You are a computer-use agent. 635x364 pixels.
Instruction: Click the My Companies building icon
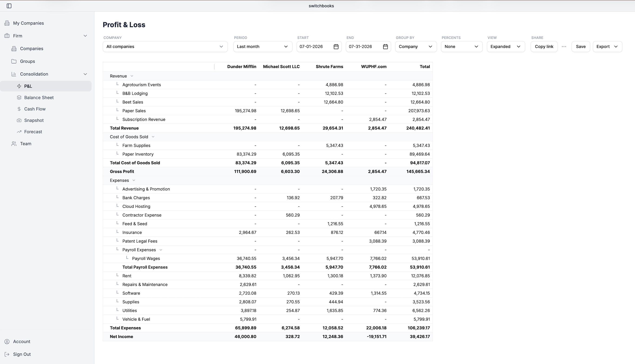tap(7, 23)
